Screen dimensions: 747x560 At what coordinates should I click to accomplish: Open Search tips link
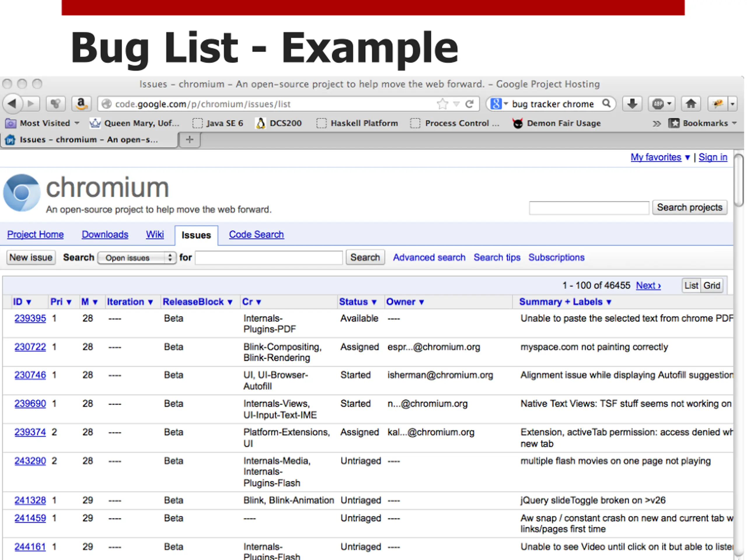click(497, 258)
